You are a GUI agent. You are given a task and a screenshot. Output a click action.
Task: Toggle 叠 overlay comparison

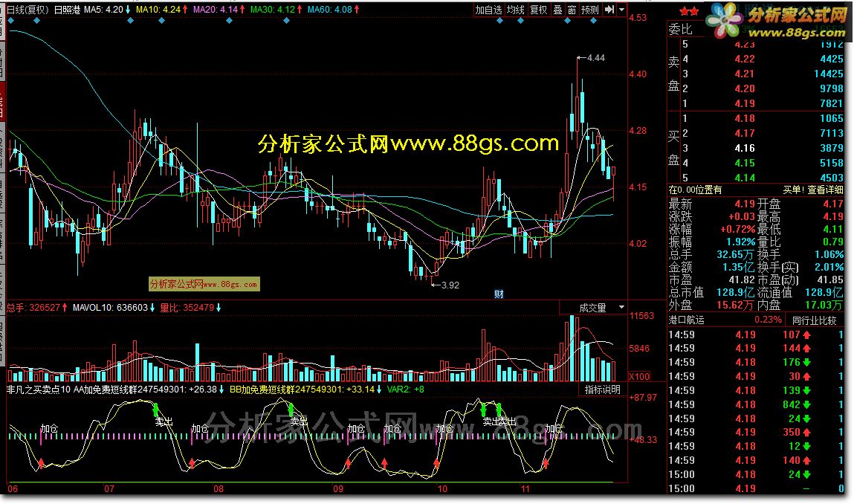pos(557,9)
